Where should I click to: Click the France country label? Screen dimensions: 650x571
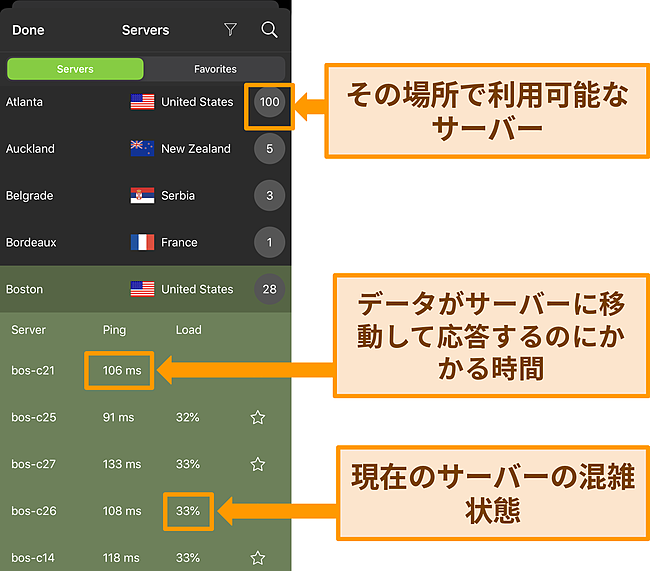click(179, 242)
